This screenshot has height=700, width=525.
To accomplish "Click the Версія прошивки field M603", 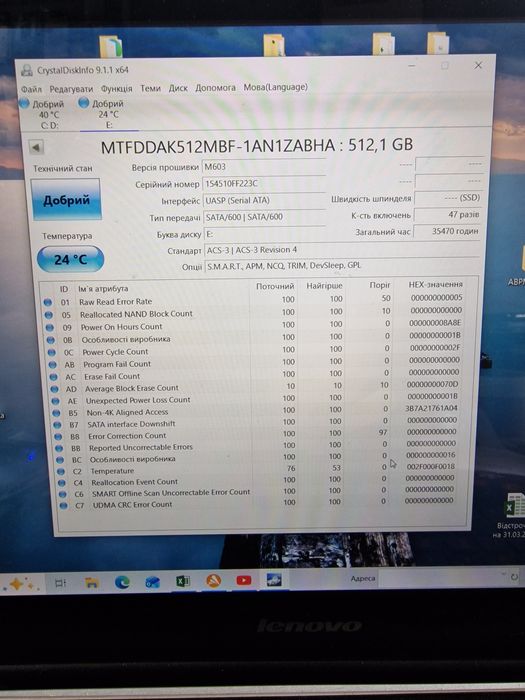I will (x=263, y=167).
